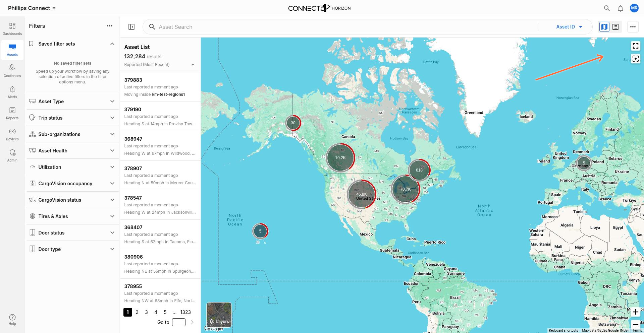Select asset 380906 entry

tap(160, 264)
